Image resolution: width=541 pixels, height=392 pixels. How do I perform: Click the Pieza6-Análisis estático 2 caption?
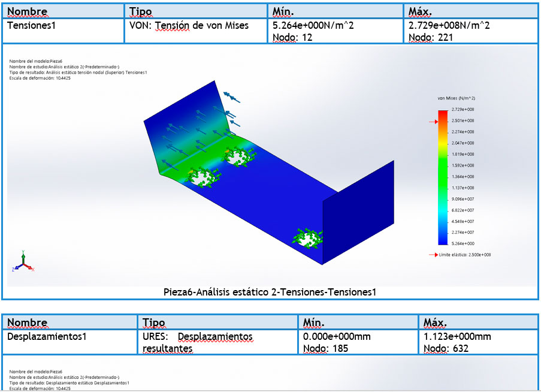270,292
